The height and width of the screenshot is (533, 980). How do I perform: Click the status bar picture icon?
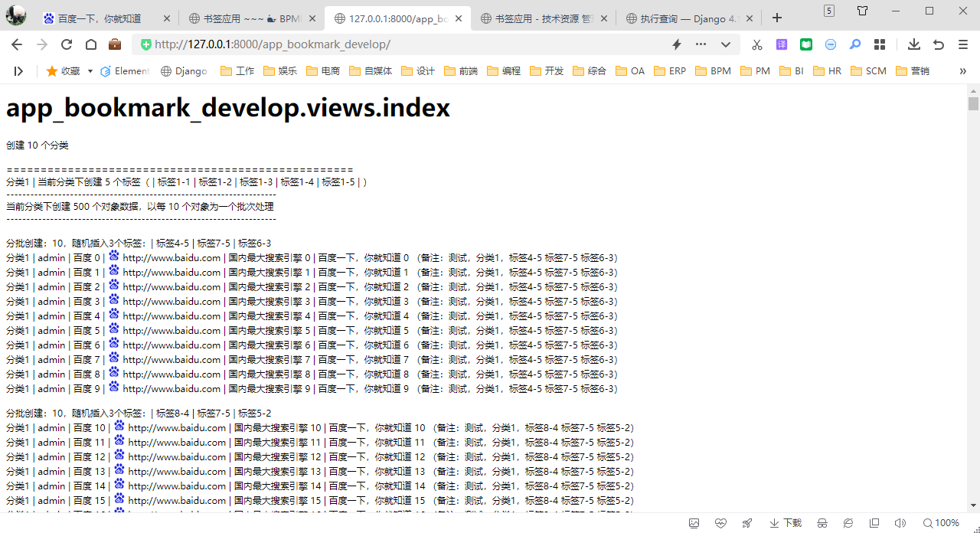click(x=694, y=523)
